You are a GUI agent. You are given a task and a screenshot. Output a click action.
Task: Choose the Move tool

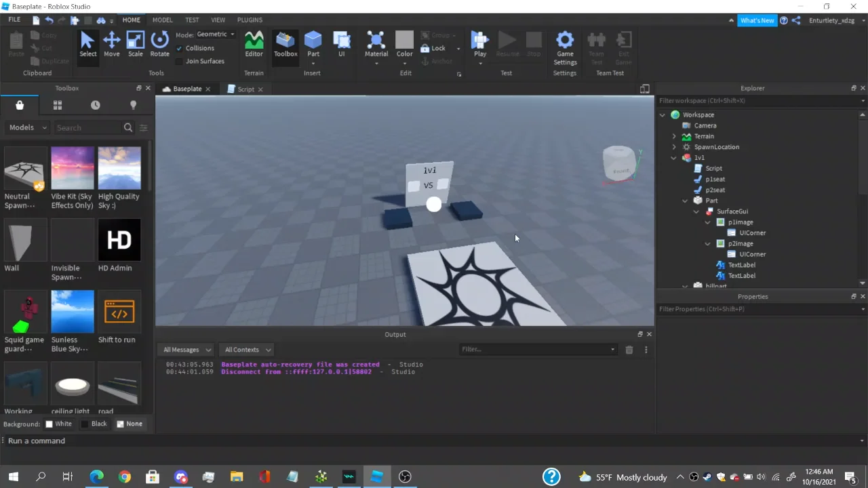click(x=111, y=45)
